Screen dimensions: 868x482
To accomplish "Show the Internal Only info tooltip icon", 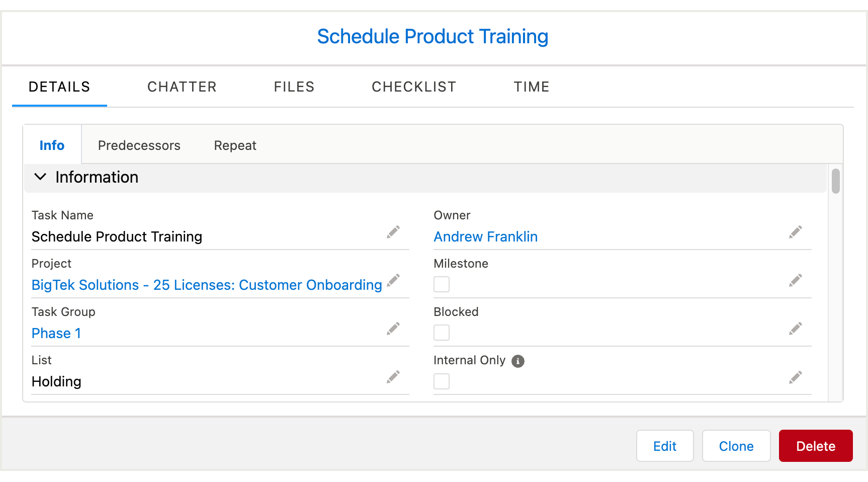I will [x=518, y=361].
